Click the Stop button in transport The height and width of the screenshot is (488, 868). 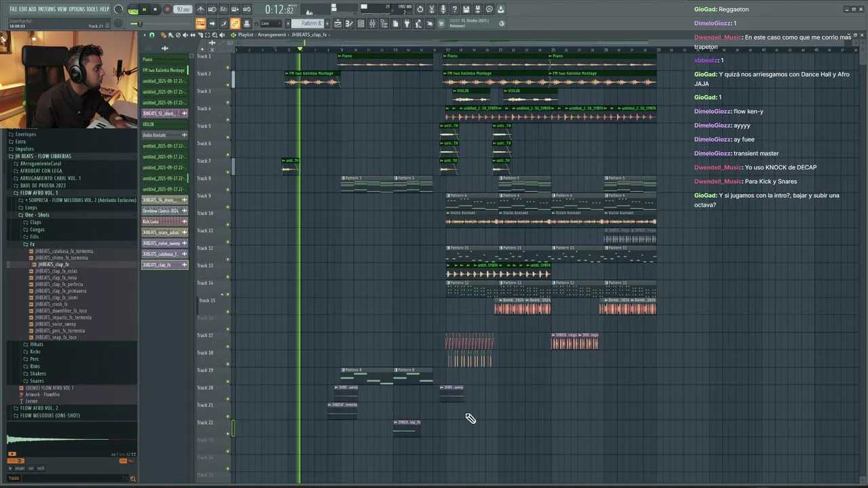[155, 9]
